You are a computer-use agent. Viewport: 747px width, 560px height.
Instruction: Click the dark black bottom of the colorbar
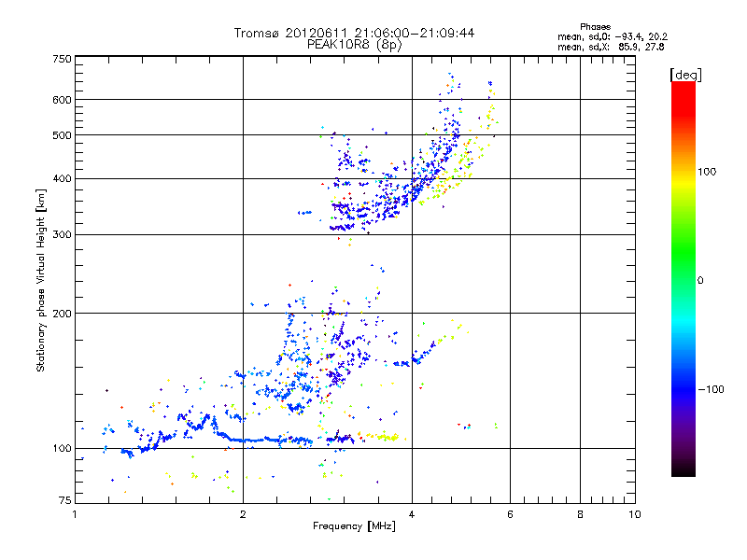(684, 469)
